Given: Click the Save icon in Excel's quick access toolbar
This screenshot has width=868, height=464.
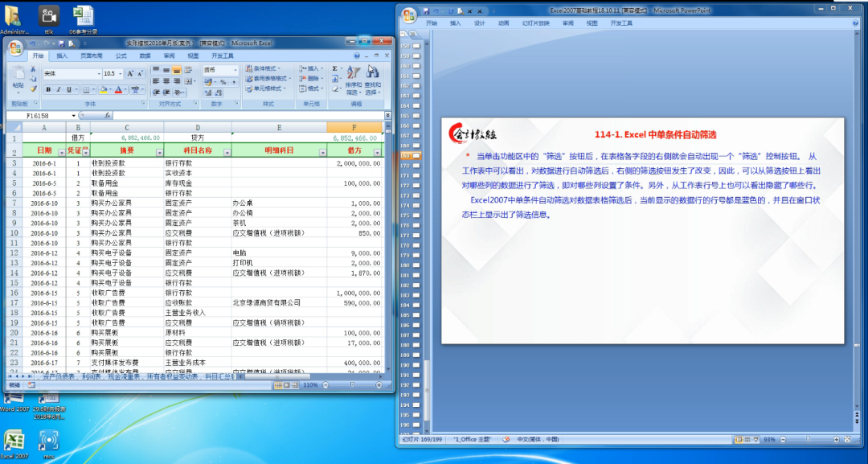Looking at the screenshot, I should tap(61, 43).
